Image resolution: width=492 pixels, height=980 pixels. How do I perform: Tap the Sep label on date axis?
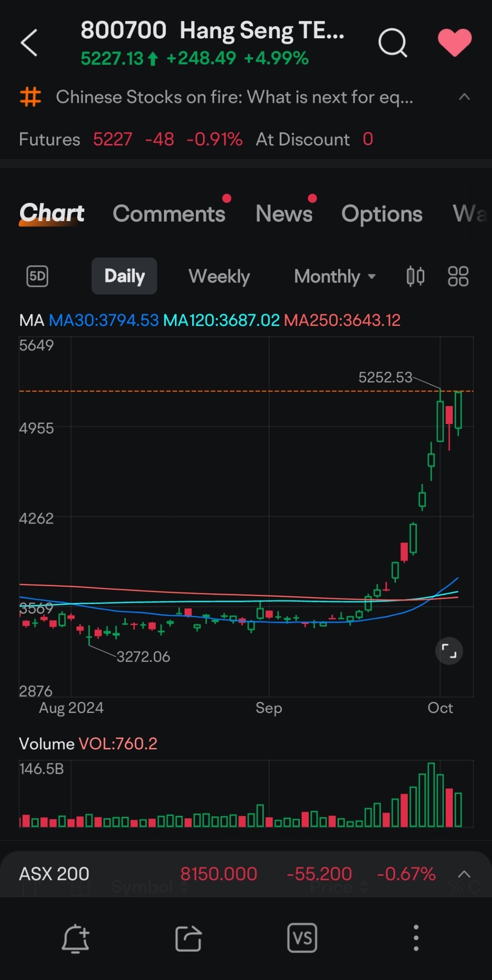click(269, 708)
